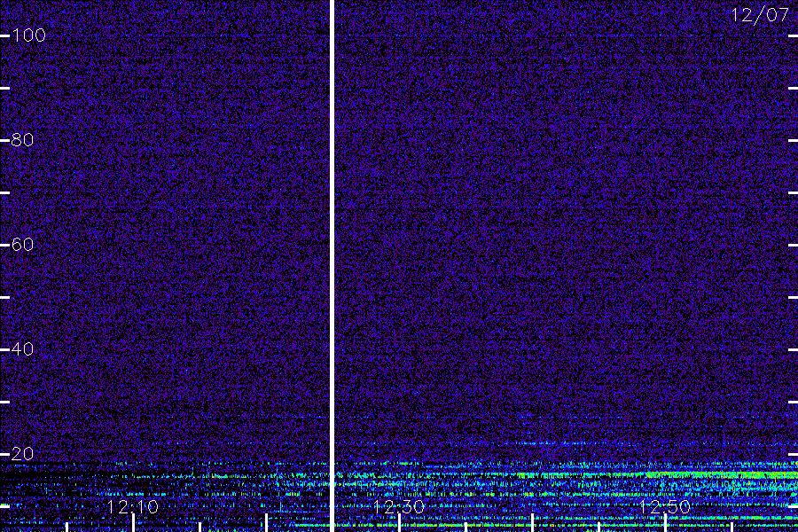Click the vertical white time marker line
The image size is (798, 532).
pyautogui.click(x=332, y=266)
